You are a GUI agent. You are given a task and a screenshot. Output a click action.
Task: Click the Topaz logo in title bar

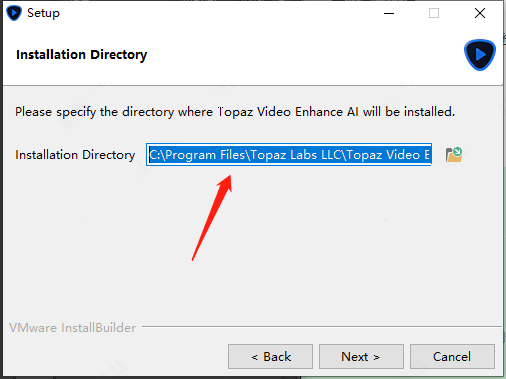[x=14, y=13]
